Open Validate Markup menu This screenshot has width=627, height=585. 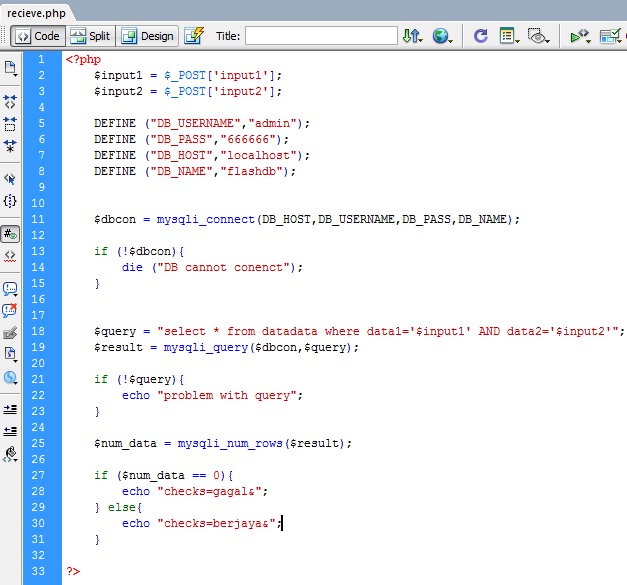click(580, 36)
